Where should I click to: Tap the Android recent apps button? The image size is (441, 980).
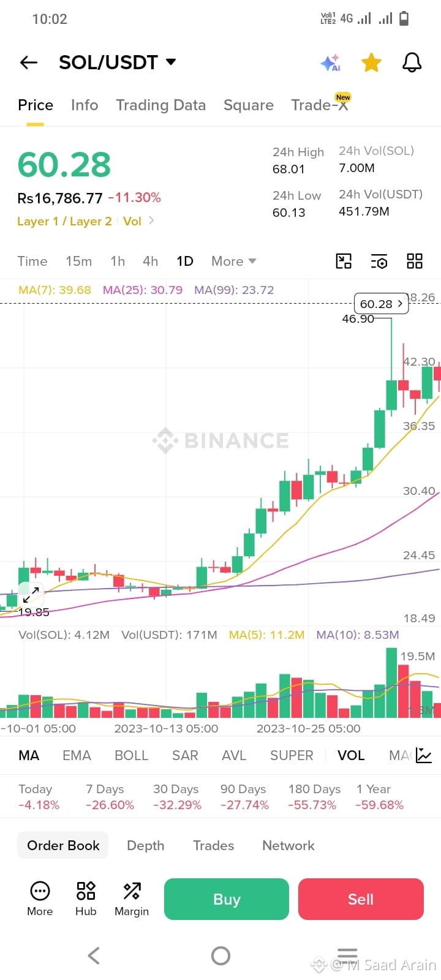(x=347, y=955)
